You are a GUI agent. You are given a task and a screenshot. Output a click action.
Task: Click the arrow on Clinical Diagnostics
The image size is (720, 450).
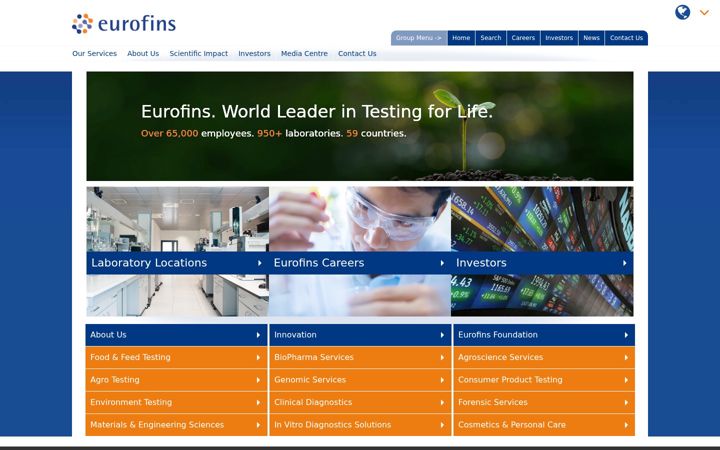point(442,403)
